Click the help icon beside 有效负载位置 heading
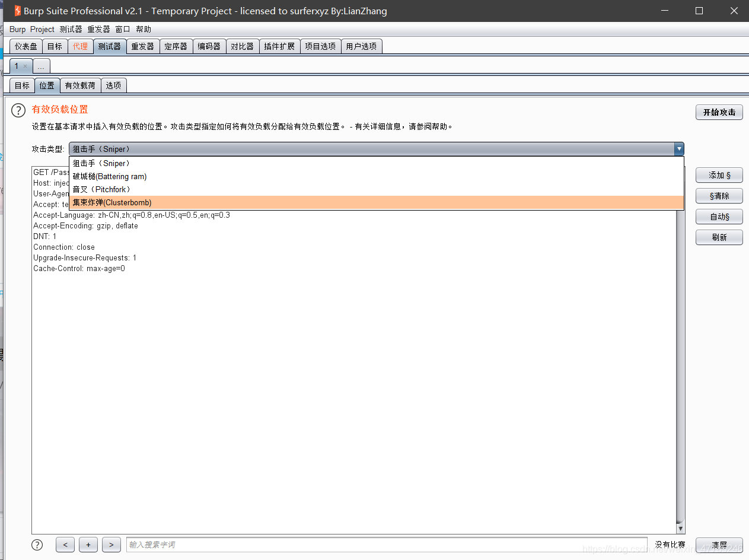The width and height of the screenshot is (749, 560). (x=19, y=110)
